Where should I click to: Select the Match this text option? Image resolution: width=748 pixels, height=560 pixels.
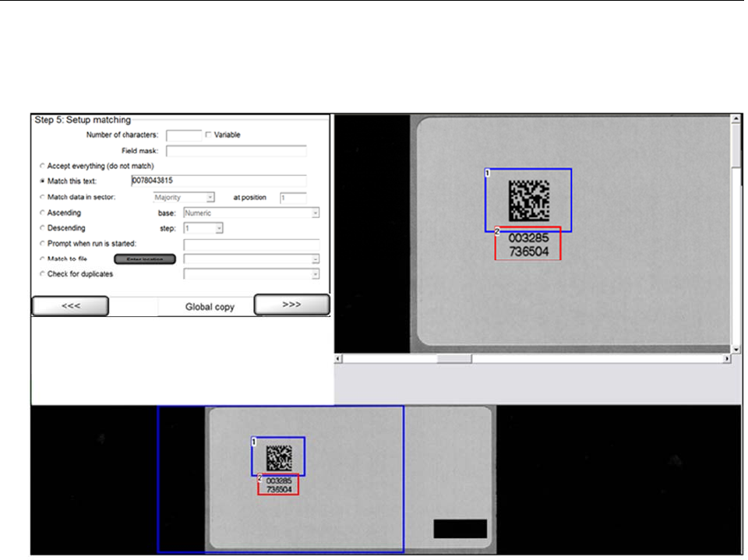(42, 181)
